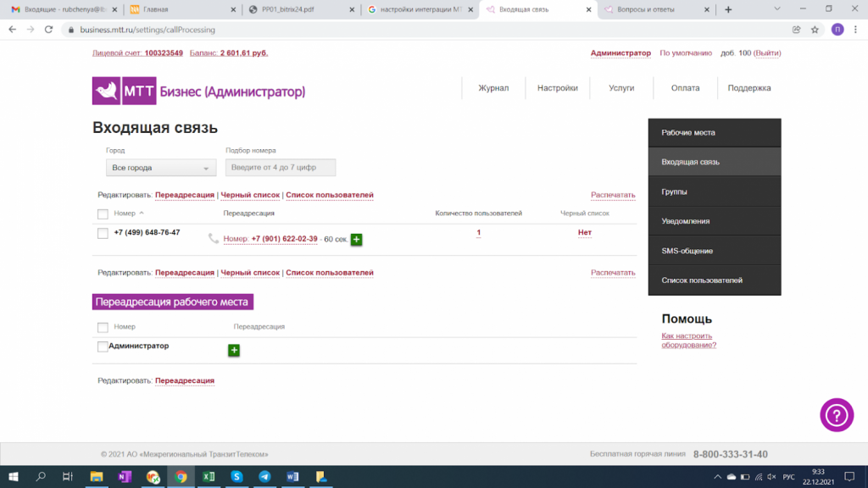Sort the list by Номер column
Screen dimensions: 868x488
click(125, 213)
